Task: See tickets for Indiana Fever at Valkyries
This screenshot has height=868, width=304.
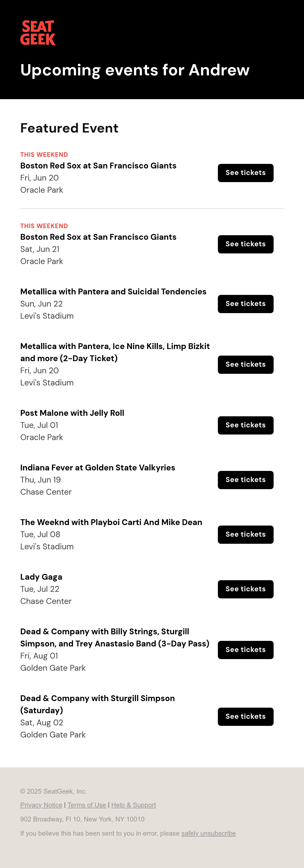Action: click(x=245, y=480)
